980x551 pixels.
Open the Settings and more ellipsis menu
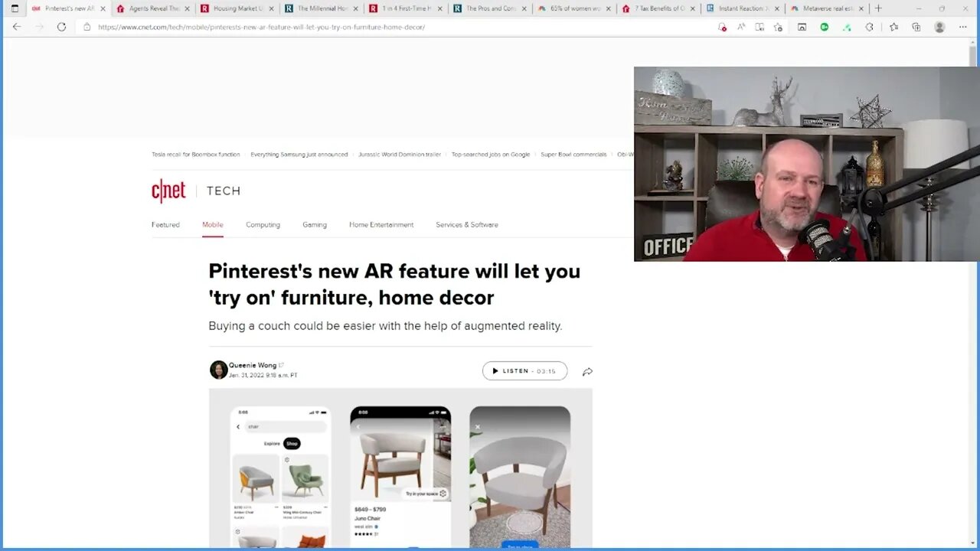tap(962, 27)
